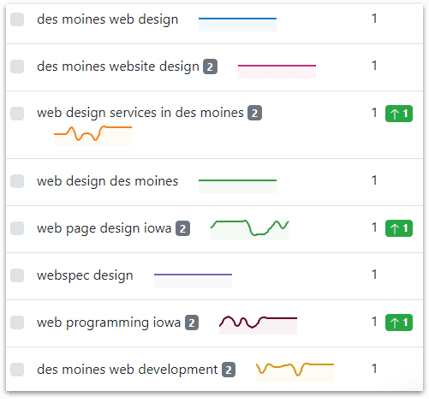This screenshot has width=429, height=399.
Task: Click green rank-up badge for web page design iowa
Action: pos(399,228)
